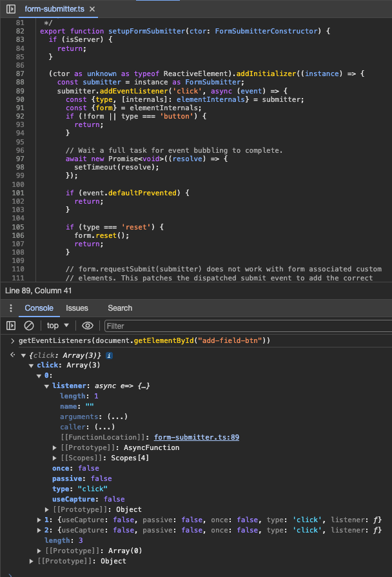Switch to the Issues tab
This screenshot has height=577, width=392.
(x=77, y=308)
